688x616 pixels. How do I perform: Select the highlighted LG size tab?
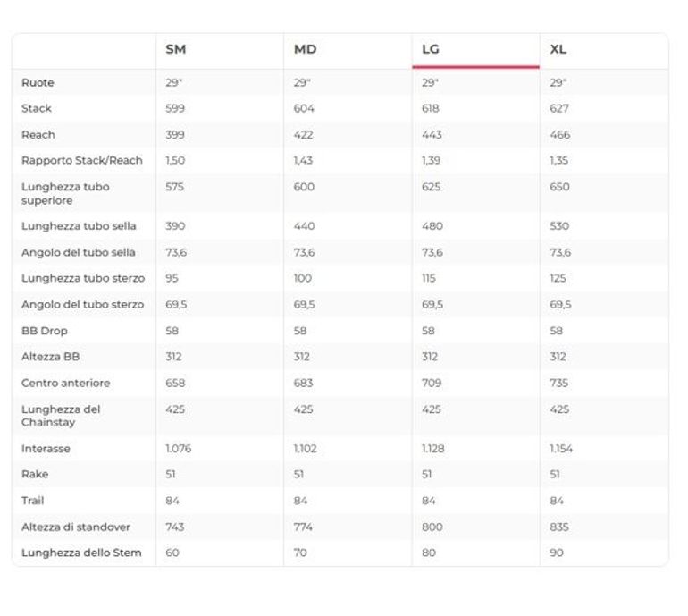pos(431,49)
